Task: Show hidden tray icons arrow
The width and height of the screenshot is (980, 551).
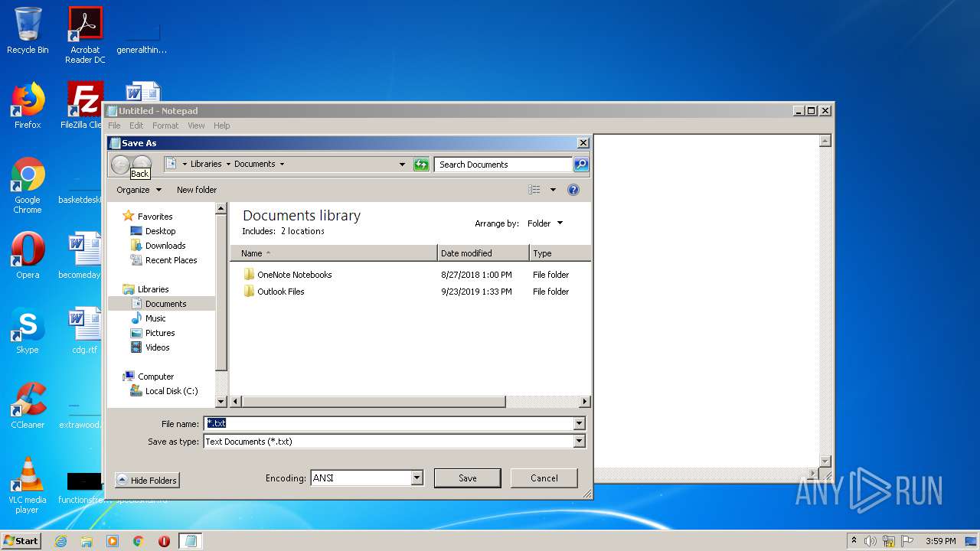Action: pos(854,541)
